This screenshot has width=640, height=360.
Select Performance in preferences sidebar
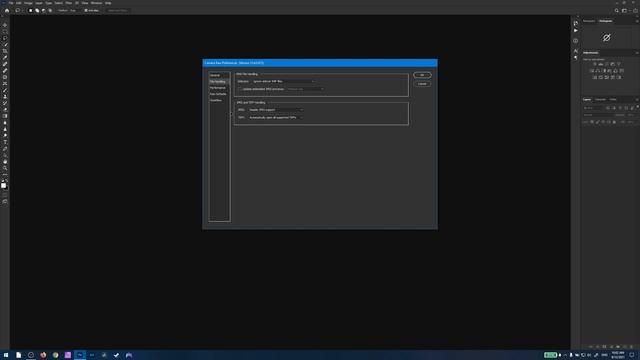pos(219,88)
